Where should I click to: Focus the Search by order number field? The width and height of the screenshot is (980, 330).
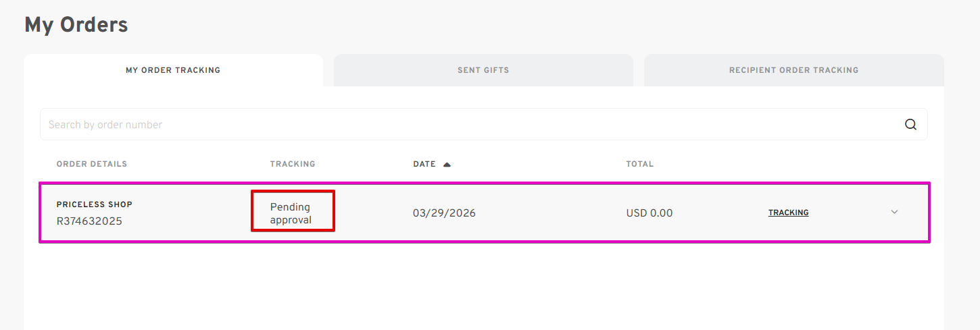(x=466, y=124)
